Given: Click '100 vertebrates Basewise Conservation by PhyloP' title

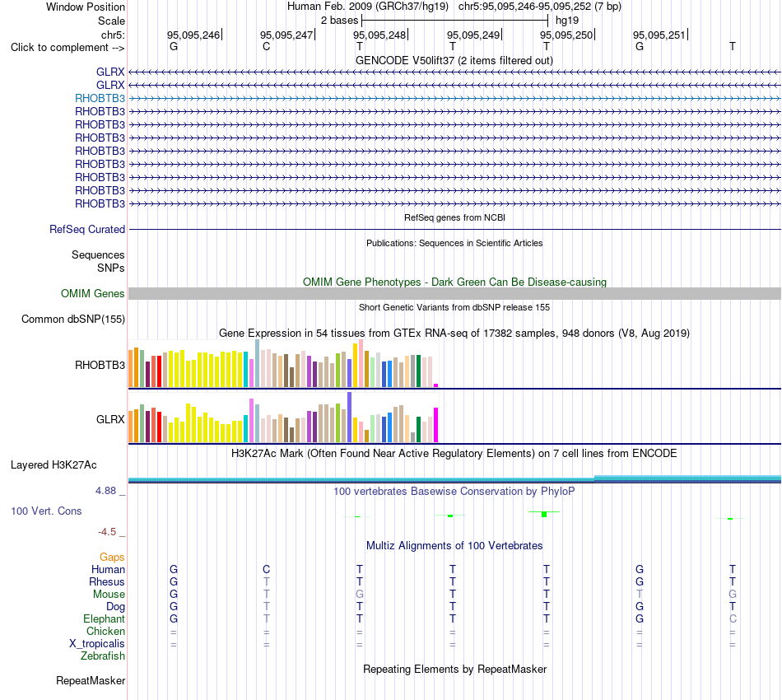Looking at the screenshot, I should (x=454, y=492).
